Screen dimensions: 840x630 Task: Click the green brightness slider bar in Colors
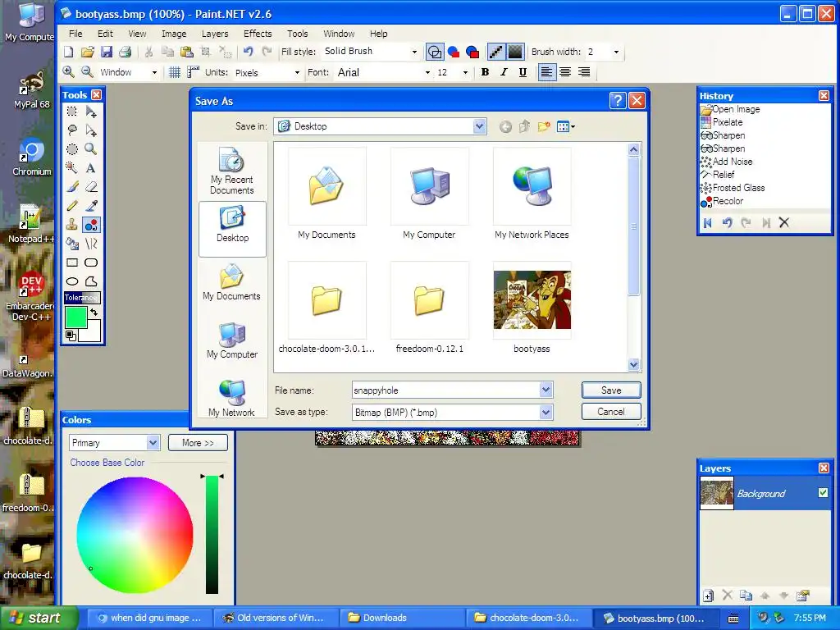(x=212, y=534)
